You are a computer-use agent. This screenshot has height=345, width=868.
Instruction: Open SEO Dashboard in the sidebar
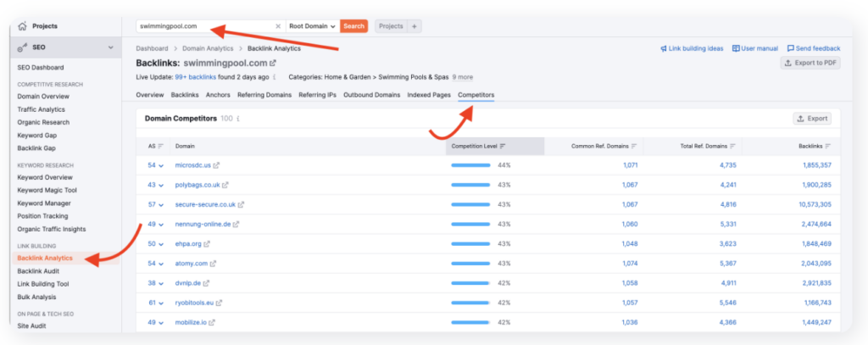[x=41, y=68]
